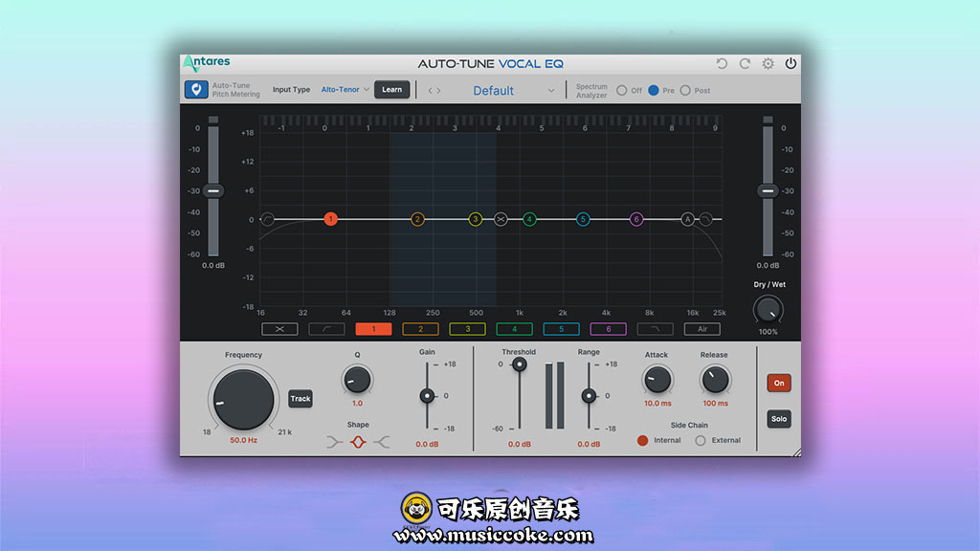Select band 3 node on the EQ graph
This screenshot has width=980, height=551.
coord(475,219)
